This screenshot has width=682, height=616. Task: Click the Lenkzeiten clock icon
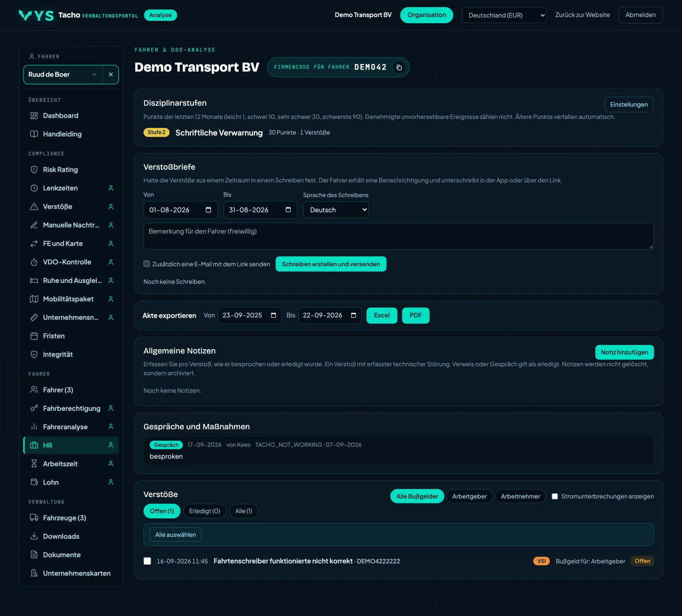(x=34, y=188)
